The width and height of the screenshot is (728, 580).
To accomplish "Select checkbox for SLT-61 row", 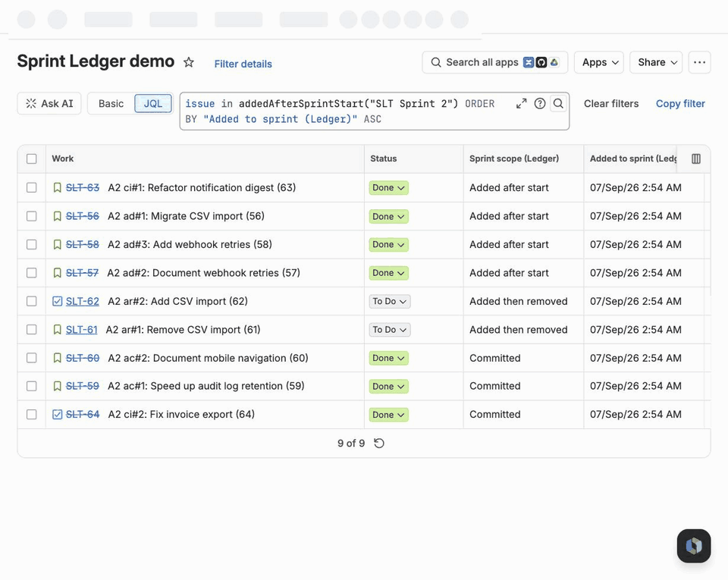I will tap(32, 330).
